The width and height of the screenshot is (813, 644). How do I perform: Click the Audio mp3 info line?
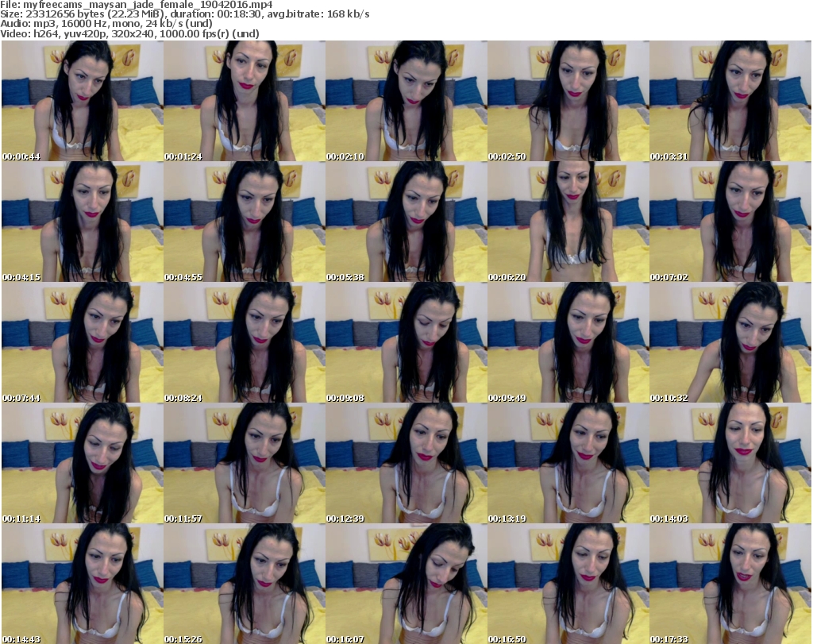pos(106,24)
